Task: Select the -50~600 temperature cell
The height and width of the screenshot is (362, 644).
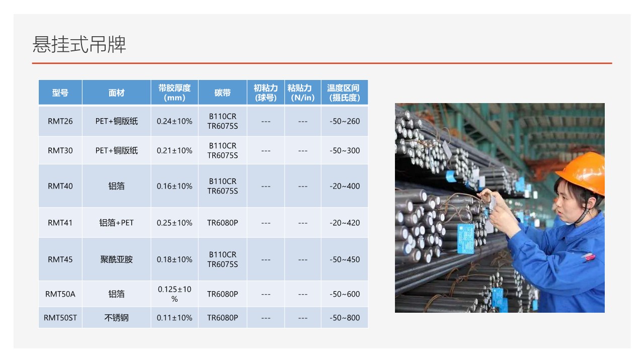Action: (x=345, y=294)
